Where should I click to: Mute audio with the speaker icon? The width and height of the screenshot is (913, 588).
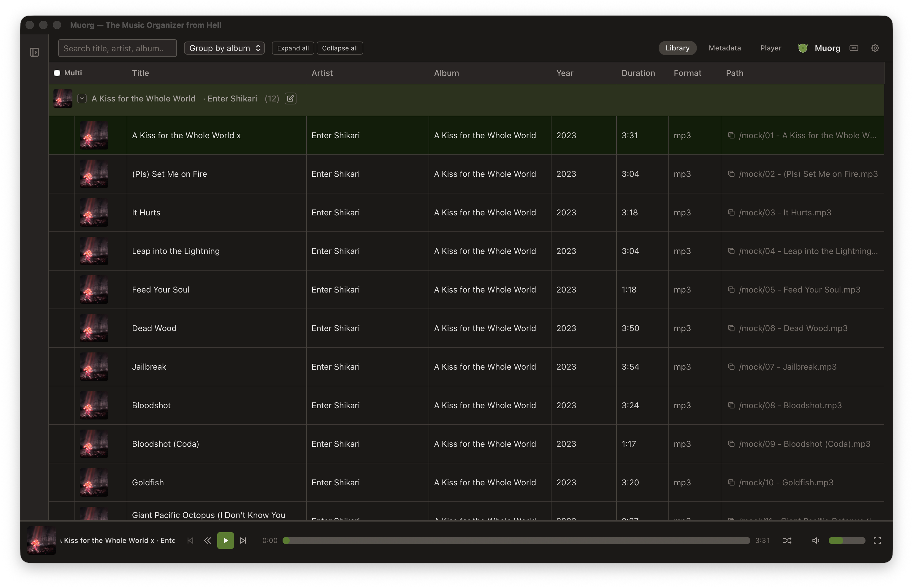pos(815,540)
